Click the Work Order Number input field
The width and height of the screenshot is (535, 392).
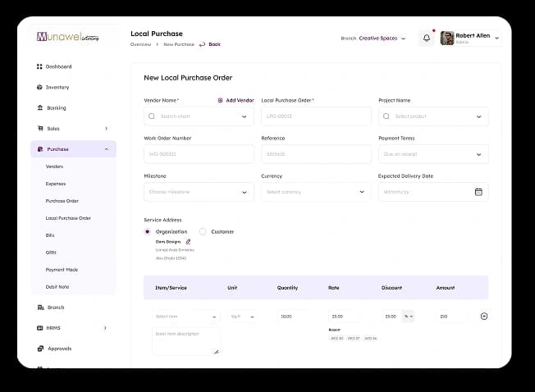[x=199, y=154]
